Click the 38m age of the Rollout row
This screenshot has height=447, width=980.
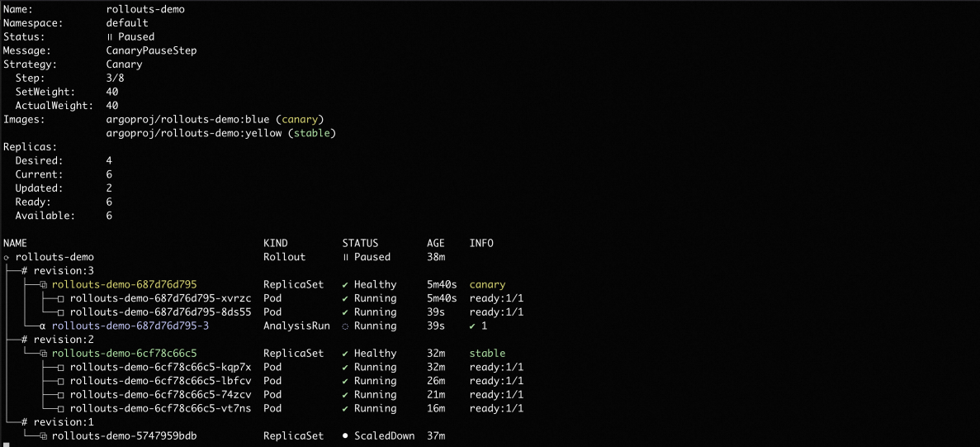[436, 257]
